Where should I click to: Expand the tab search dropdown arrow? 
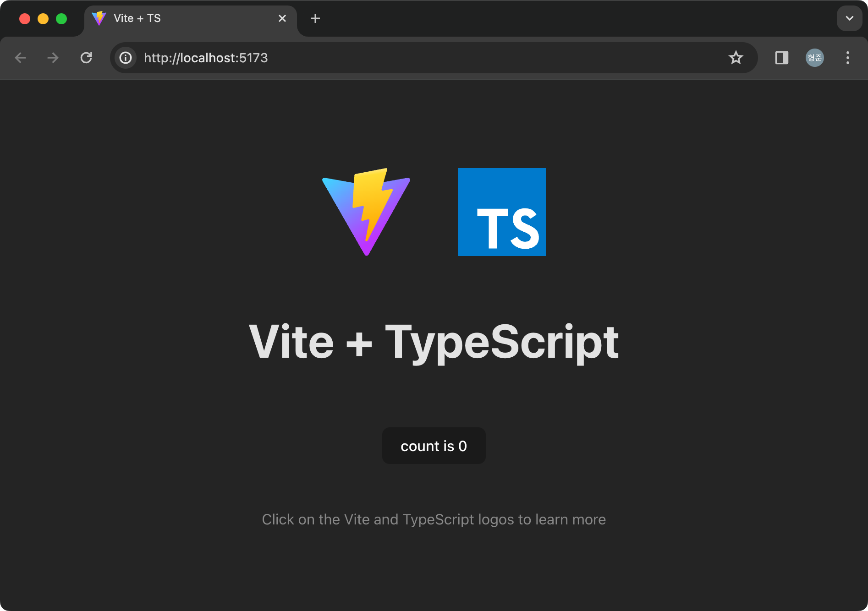click(x=850, y=18)
